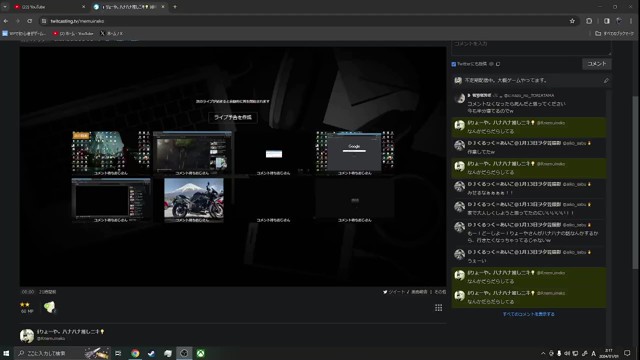Uncheck the post-to-Twitter checkbox
This screenshot has width=640, height=360.
(453, 64)
